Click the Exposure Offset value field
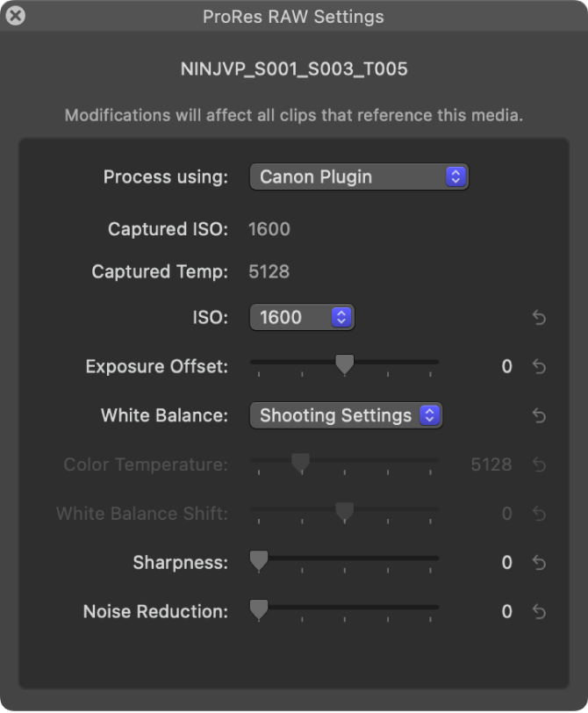Screen dimensions: 588x713 click(x=506, y=367)
